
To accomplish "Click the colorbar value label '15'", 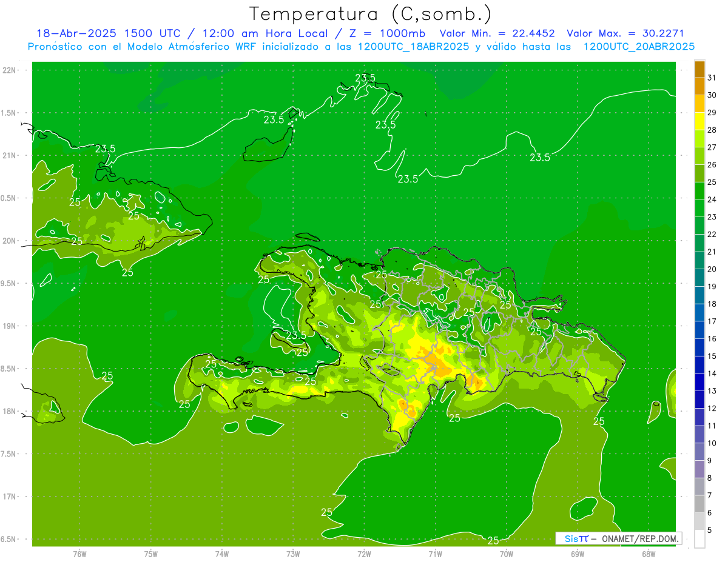I will (712, 356).
